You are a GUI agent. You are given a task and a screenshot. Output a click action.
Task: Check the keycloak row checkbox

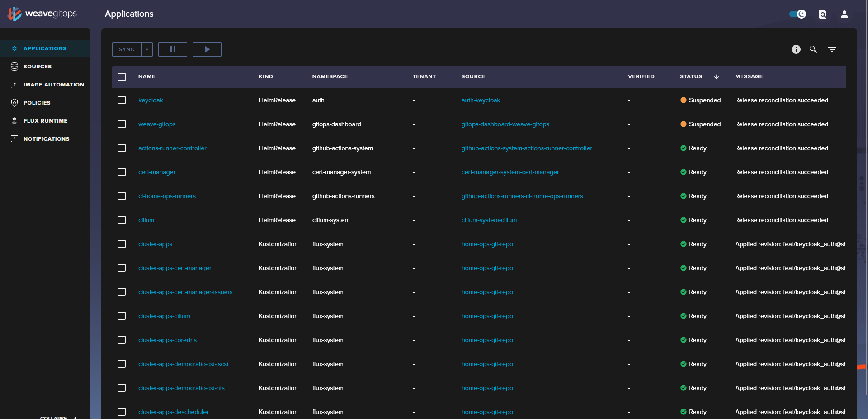[x=122, y=100]
